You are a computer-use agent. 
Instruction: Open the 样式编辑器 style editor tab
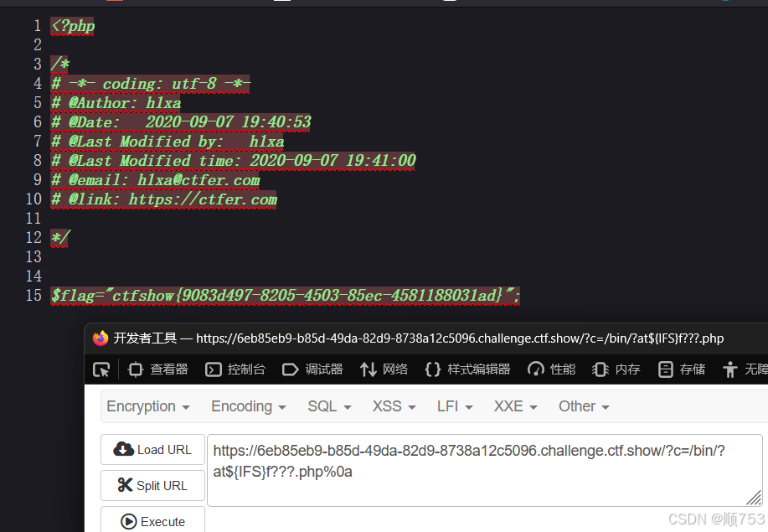tap(468, 369)
